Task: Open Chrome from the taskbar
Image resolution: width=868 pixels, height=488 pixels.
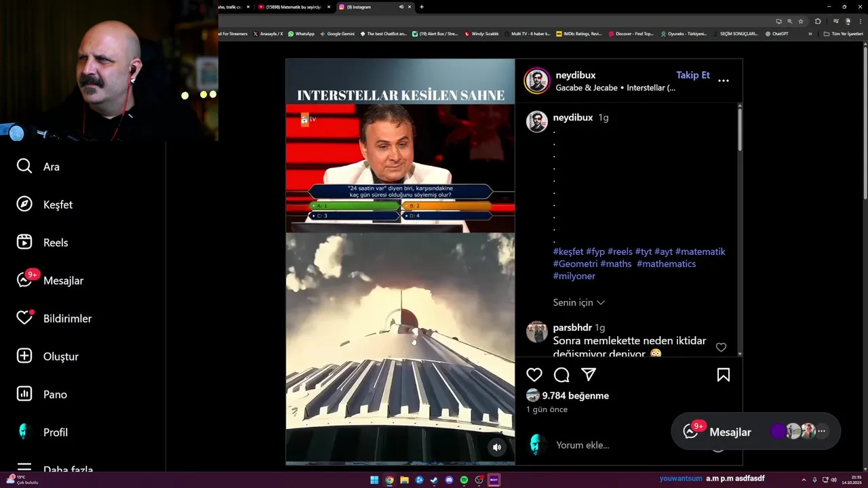Action: pos(389,480)
